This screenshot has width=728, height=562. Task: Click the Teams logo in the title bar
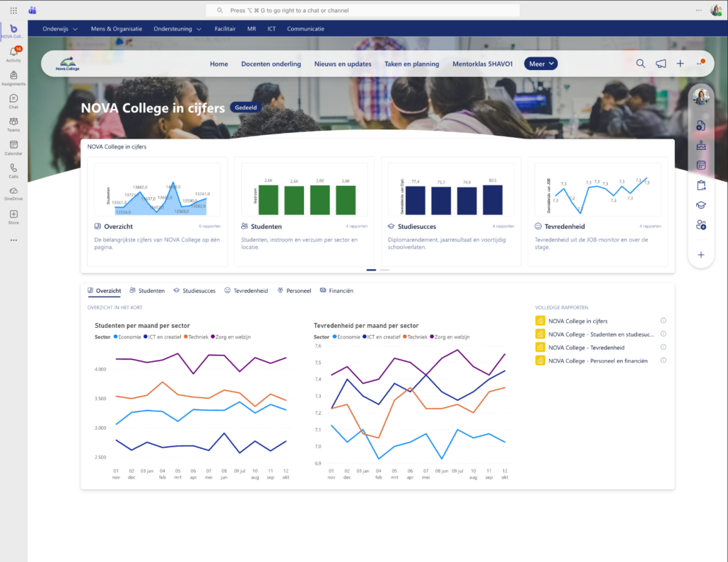pos(33,10)
